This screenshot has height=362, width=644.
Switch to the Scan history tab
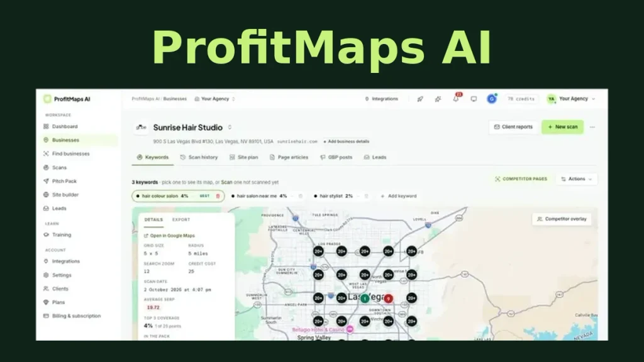click(x=199, y=157)
